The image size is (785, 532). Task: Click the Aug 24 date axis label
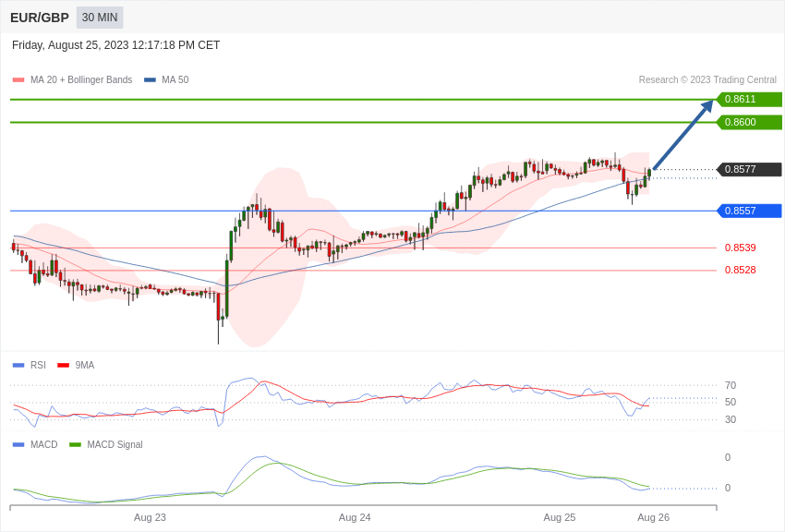(355, 517)
